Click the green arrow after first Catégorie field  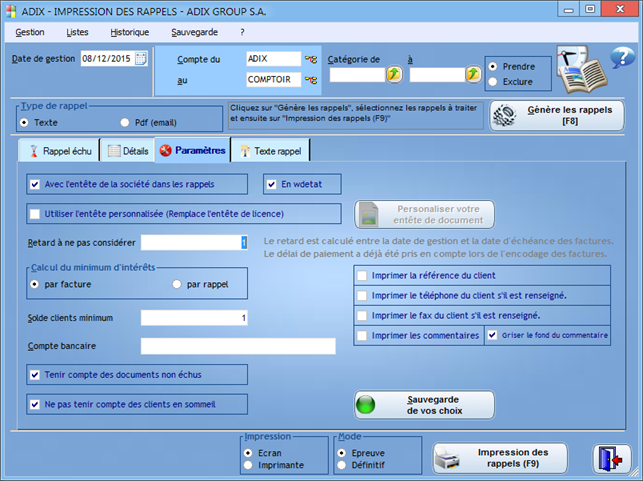click(x=394, y=74)
